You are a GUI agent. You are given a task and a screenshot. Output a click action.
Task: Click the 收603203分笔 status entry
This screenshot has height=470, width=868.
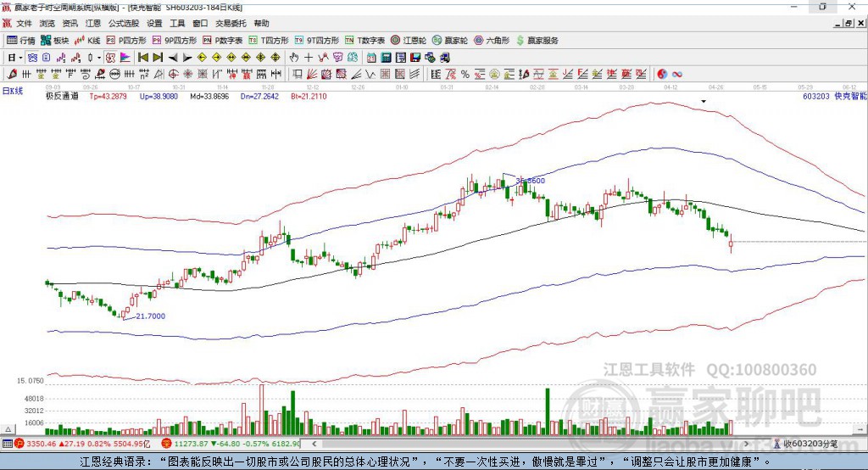click(805, 444)
